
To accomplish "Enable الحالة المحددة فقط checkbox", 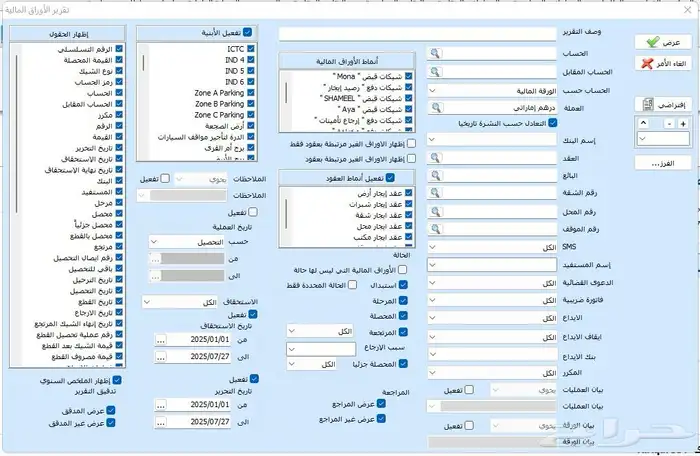I will [352, 285].
